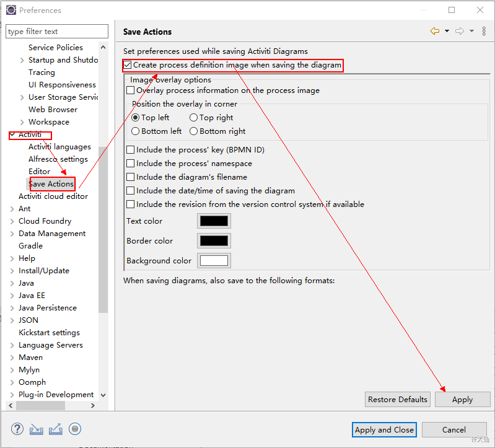This screenshot has height=448, width=495.
Task: Select the Top left radio button
Action: (136, 118)
